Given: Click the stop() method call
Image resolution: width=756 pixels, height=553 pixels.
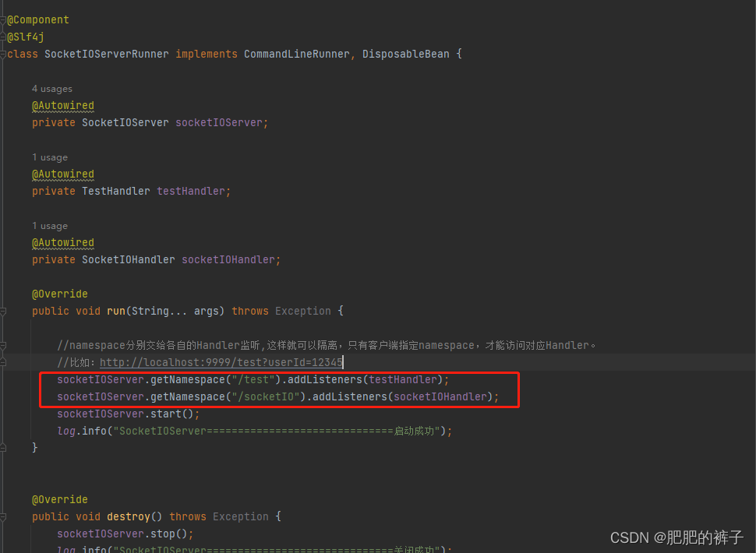Looking at the screenshot, I should click(169, 534).
